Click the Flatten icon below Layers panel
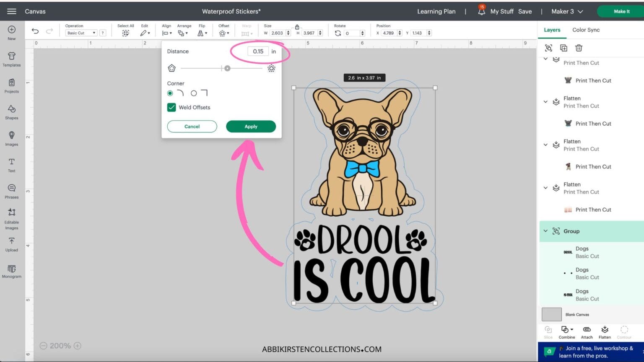 605,331
